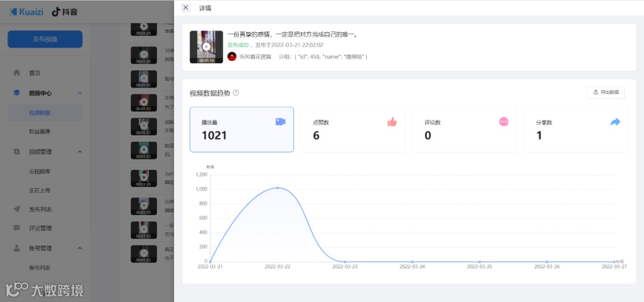Open 粉丝画像 in the sidebar
The image size is (644, 302).
click(40, 132)
